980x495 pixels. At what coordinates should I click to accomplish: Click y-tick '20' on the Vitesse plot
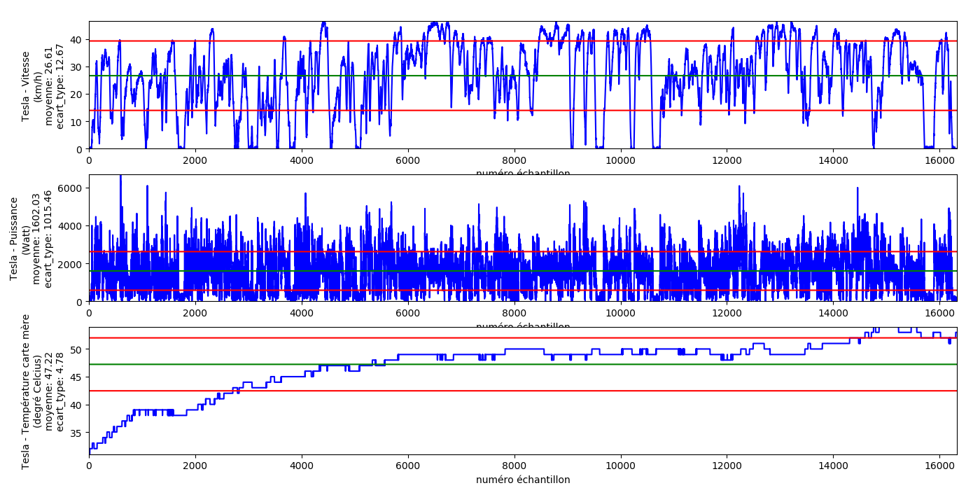pyautogui.click(x=77, y=95)
